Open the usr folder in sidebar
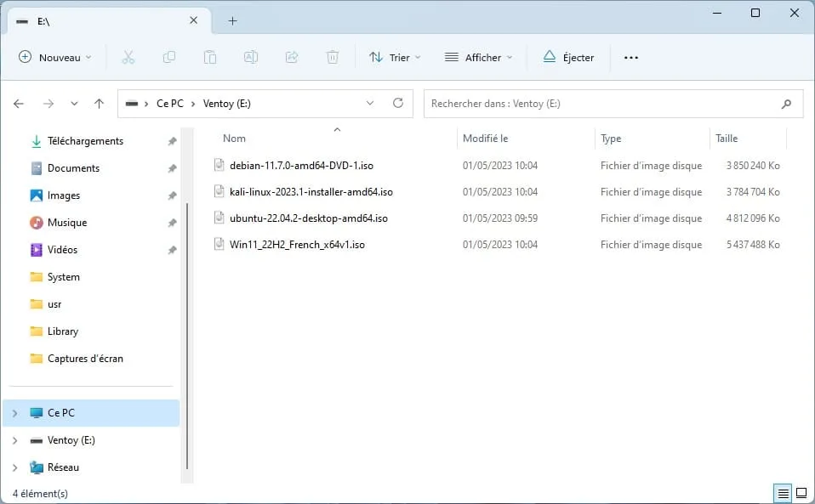 click(x=54, y=304)
